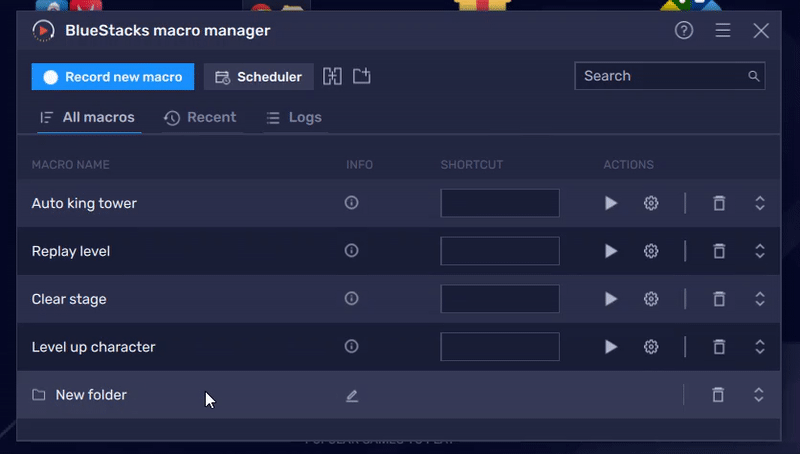The image size is (800, 454).
Task: Click reorder arrows for Level up character
Action: [760, 347]
